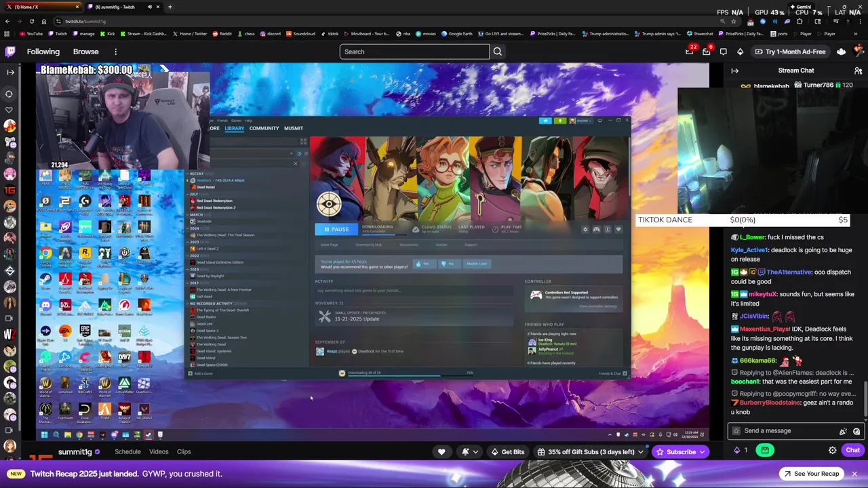
Task: Open game info icon in Steam
Action: click(607, 230)
